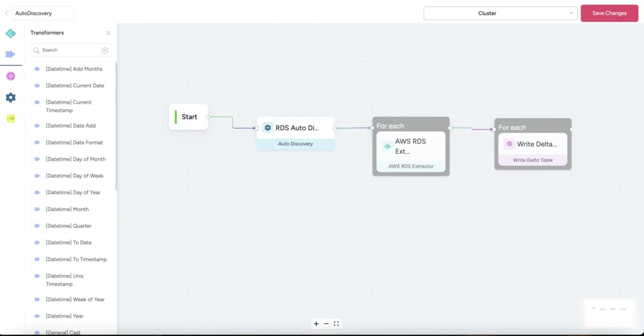Click the yellow connector sidebar icon
Image resolution: width=644 pixels, height=336 pixels.
click(x=11, y=118)
